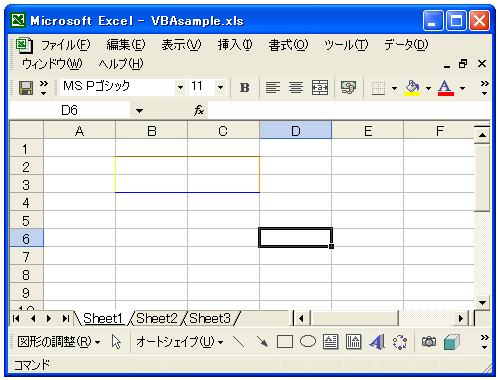The width and height of the screenshot is (498, 380).
Task: Insert WordArt from the drawing toolbar
Action: pyautogui.click(x=377, y=342)
